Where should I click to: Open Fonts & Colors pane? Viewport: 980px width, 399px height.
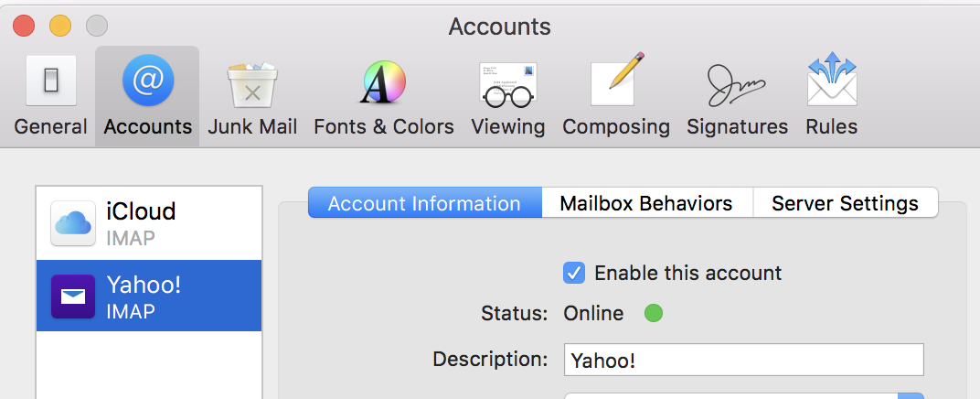[x=384, y=95]
